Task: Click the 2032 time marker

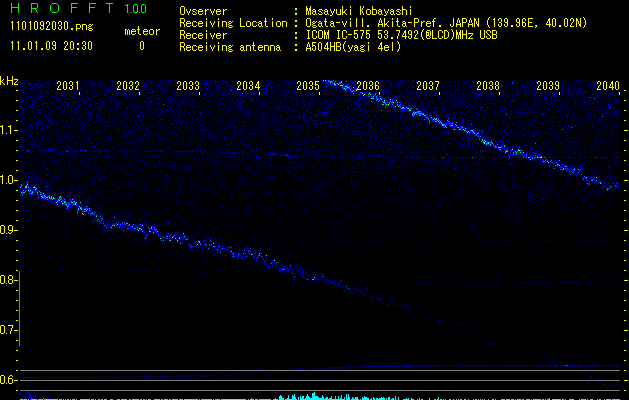Action: coord(128,85)
